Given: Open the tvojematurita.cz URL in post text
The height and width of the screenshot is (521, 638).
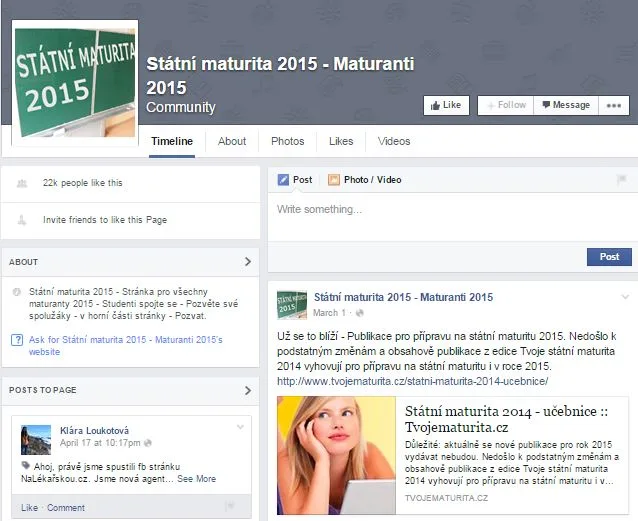Looking at the screenshot, I should coord(413,381).
